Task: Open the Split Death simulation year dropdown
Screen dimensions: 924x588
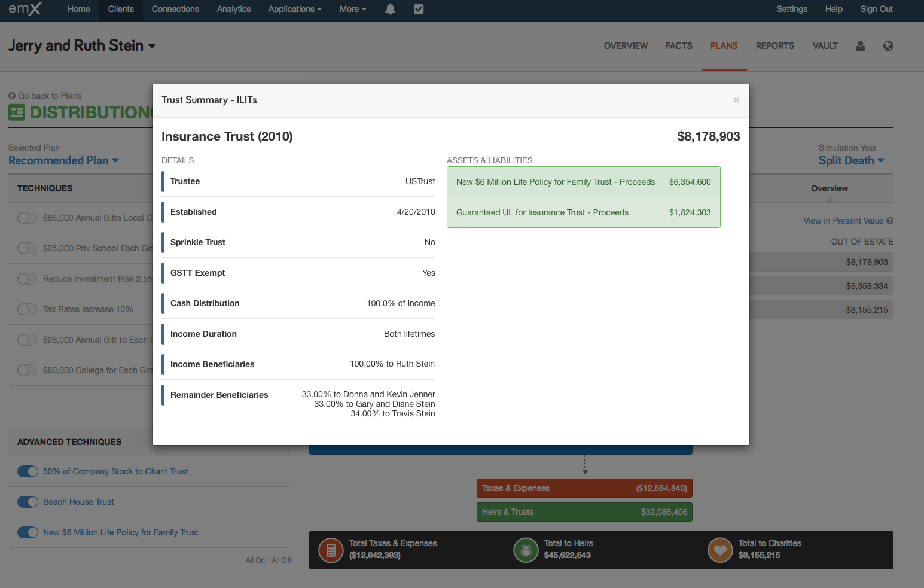Action: [851, 160]
